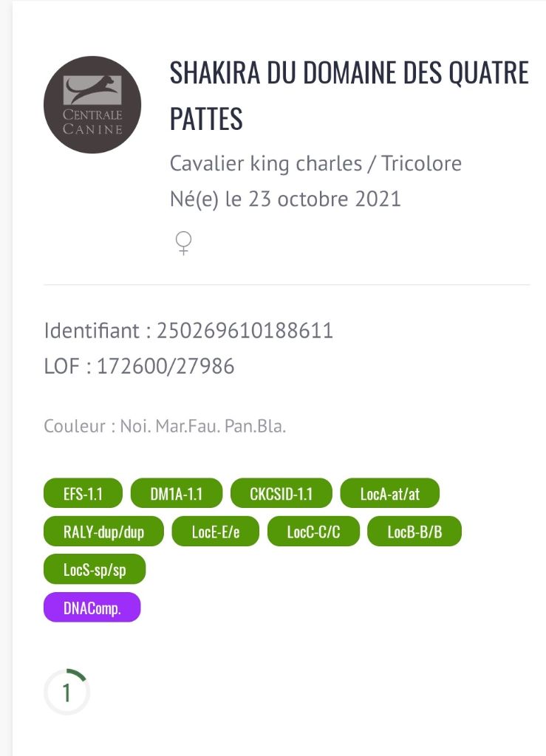This screenshot has width=546, height=756.
Task: Select the DM1A-1.1 health test tag
Action: coord(176,494)
